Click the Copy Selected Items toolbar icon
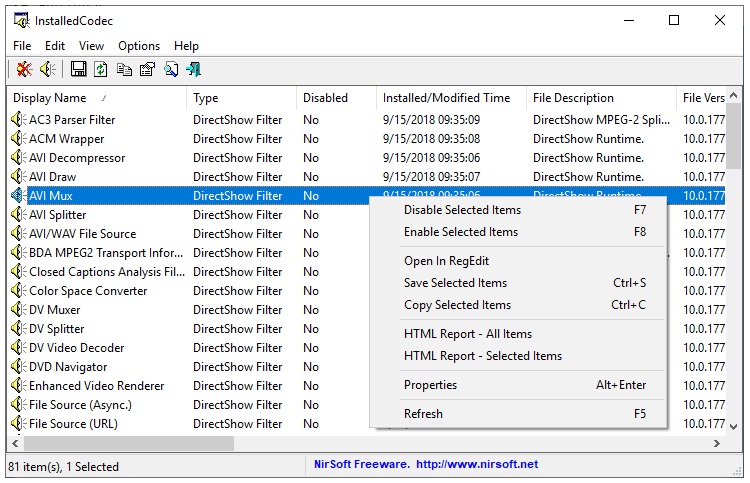750x483 pixels. coord(124,69)
